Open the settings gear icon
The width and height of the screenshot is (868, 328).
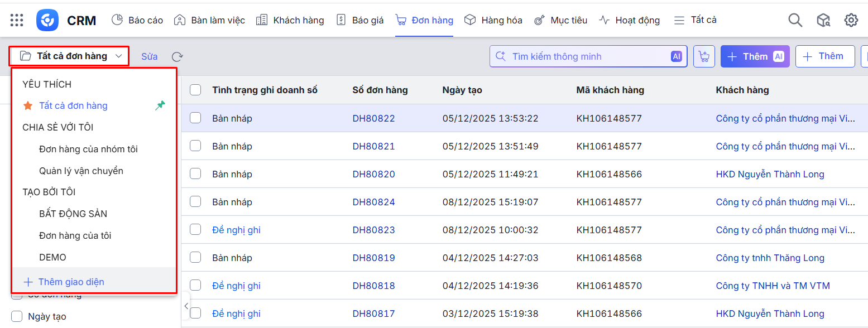tap(851, 21)
